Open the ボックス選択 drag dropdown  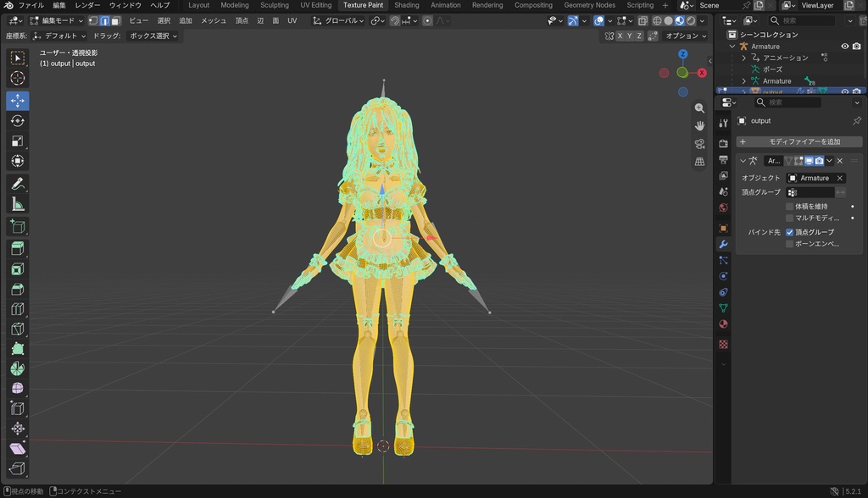[x=153, y=36]
